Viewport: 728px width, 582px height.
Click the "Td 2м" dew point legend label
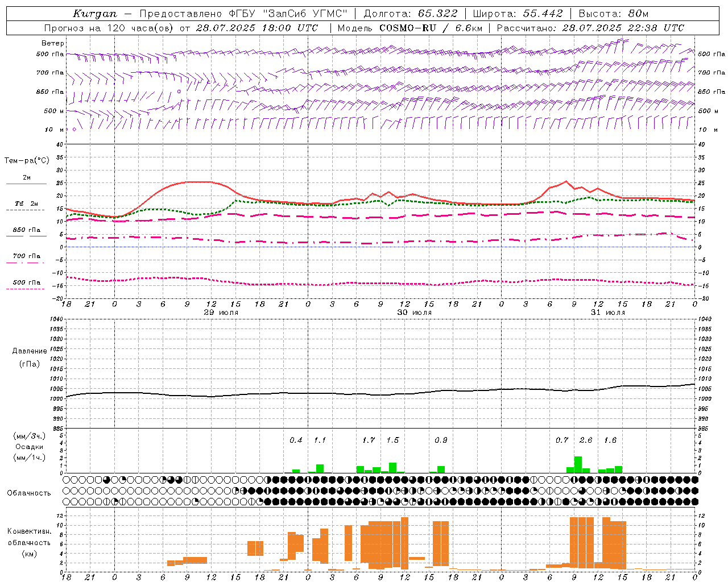pyautogui.click(x=27, y=203)
